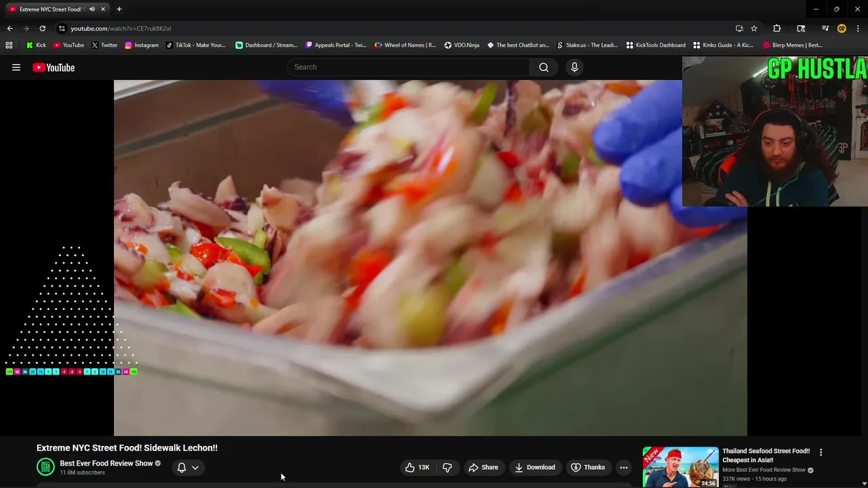
Task: Open Best Ever Food Review Show channel avatar
Action: 45,467
